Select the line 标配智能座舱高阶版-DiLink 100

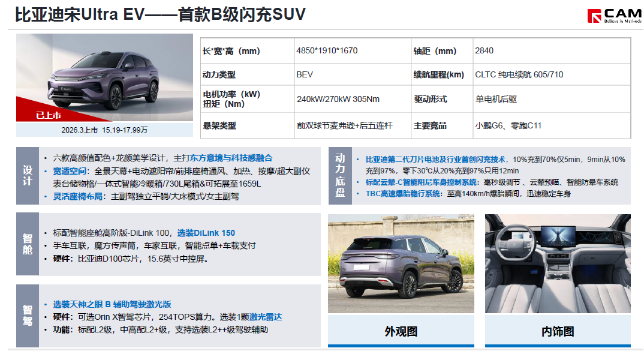pyautogui.click(x=111, y=233)
